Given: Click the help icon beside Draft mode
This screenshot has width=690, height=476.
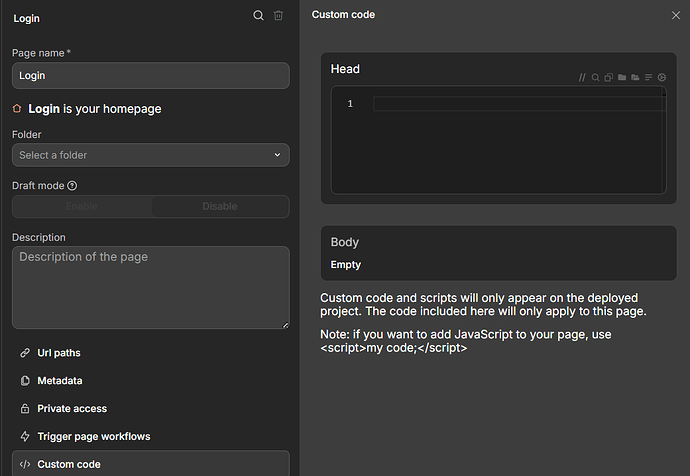Looking at the screenshot, I should coord(72,186).
